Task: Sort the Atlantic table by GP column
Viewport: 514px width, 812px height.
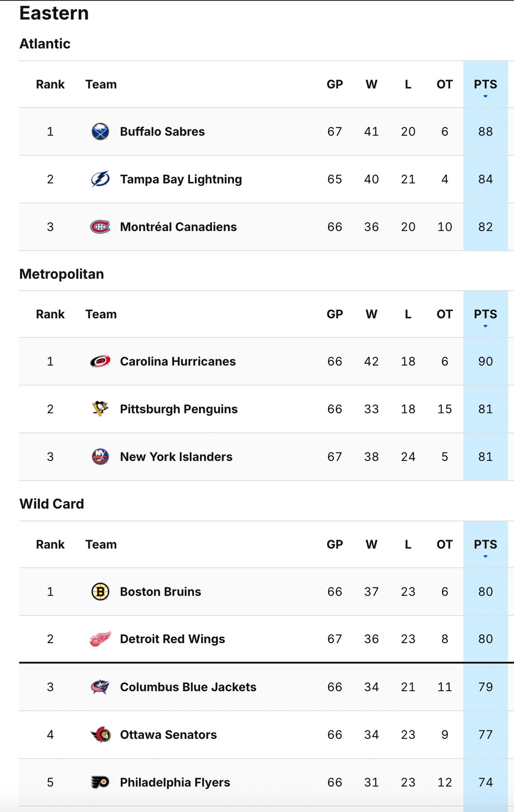Action: tap(335, 84)
